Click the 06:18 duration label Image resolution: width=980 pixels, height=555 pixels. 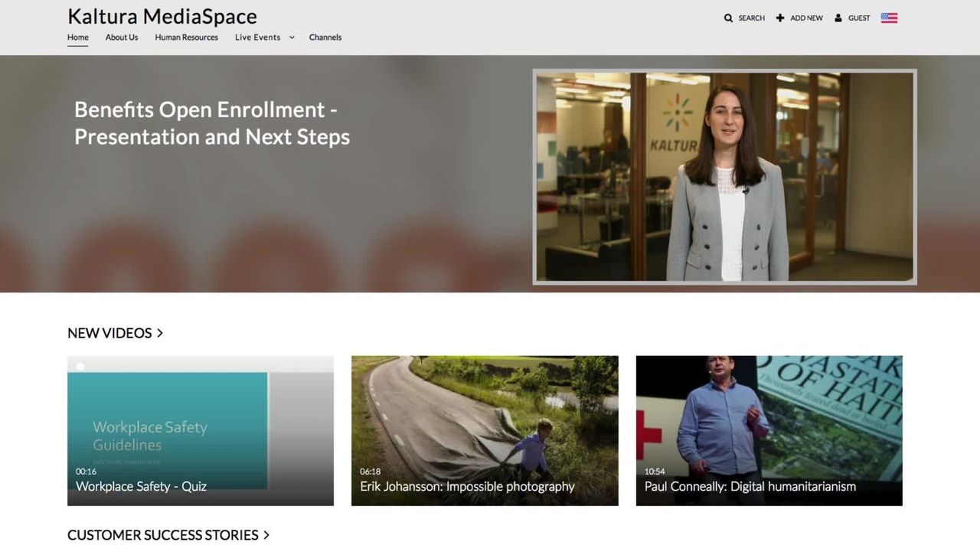tap(370, 472)
